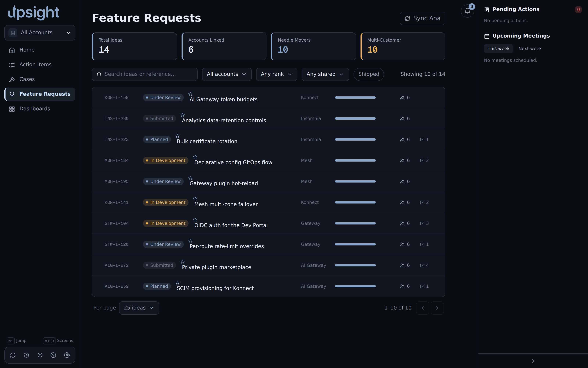Click the accounts icon in INS-I-230 row

pos(402,118)
